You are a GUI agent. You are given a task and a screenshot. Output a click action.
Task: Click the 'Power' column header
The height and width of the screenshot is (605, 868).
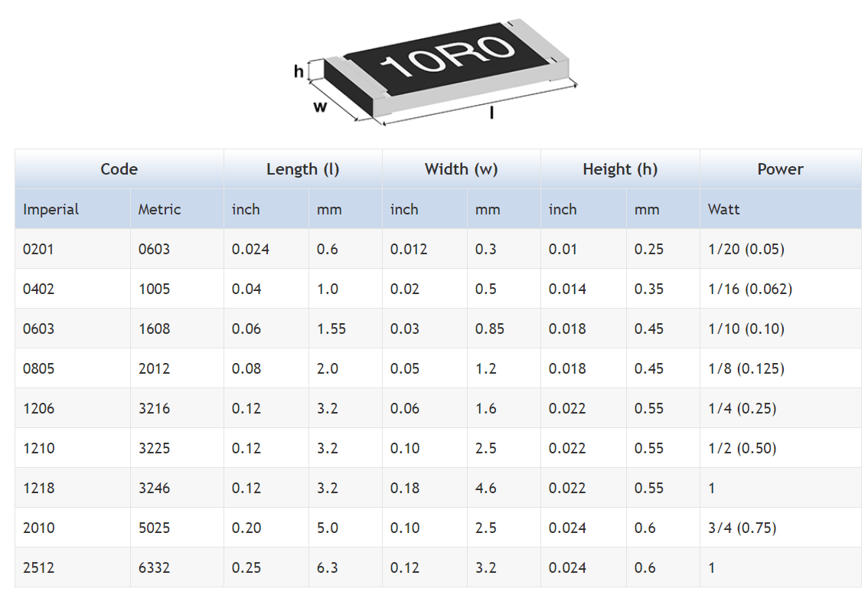[780, 169]
